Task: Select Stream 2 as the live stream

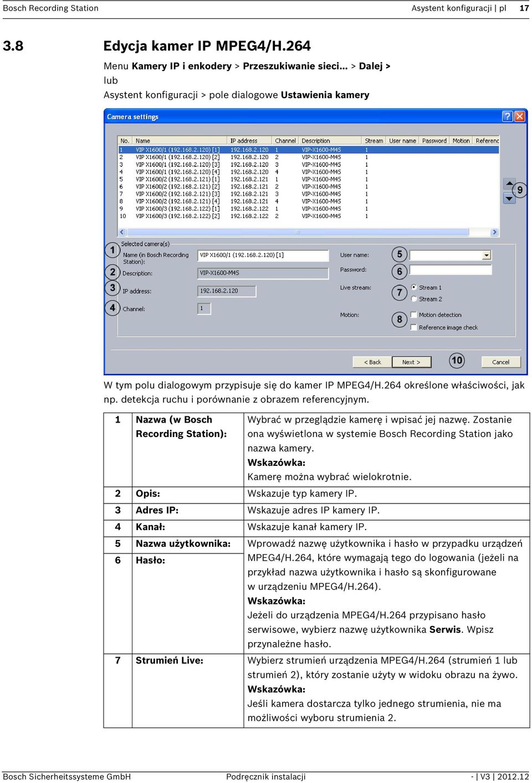Action: (x=414, y=299)
